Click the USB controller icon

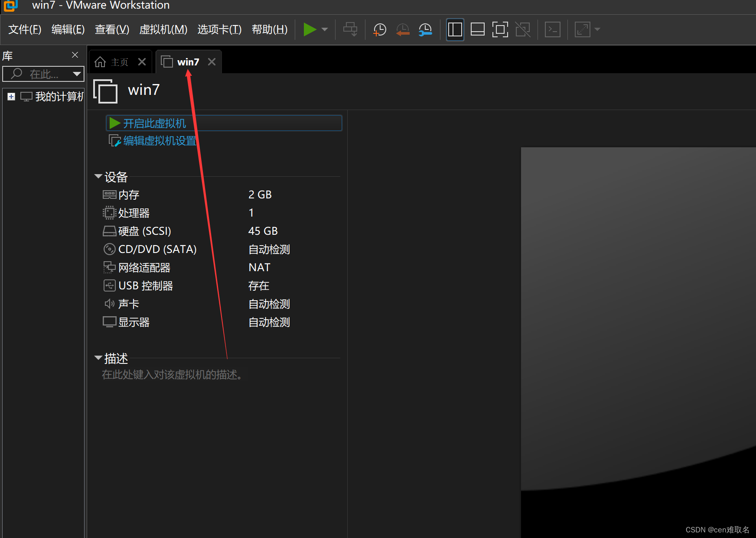tap(109, 285)
